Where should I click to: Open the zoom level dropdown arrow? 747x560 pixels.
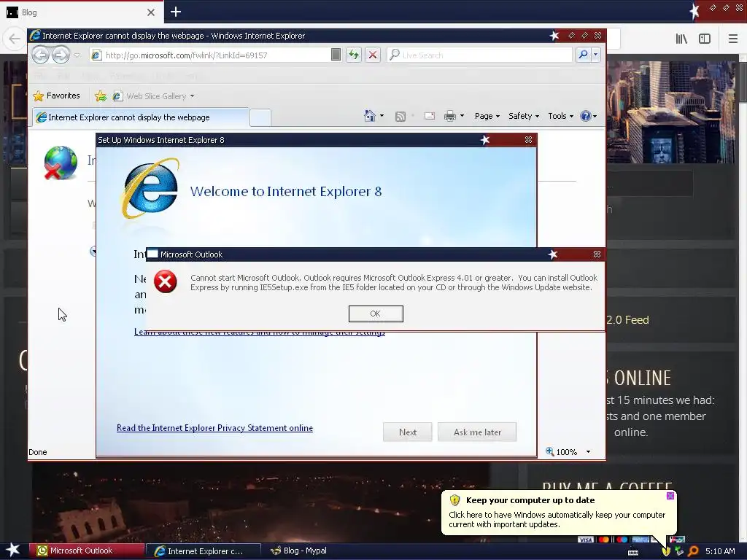pos(589,452)
